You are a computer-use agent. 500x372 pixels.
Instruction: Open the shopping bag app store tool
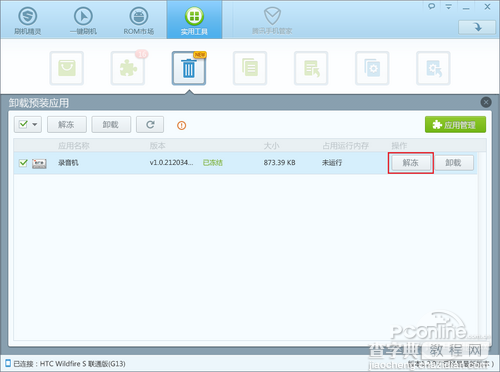pyautogui.click(x=67, y=68)
